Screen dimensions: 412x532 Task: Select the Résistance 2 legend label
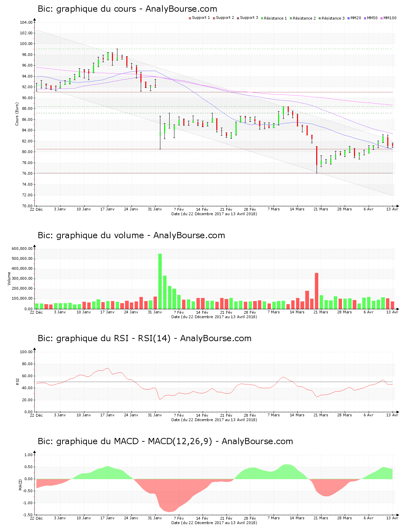click(304, 18)
